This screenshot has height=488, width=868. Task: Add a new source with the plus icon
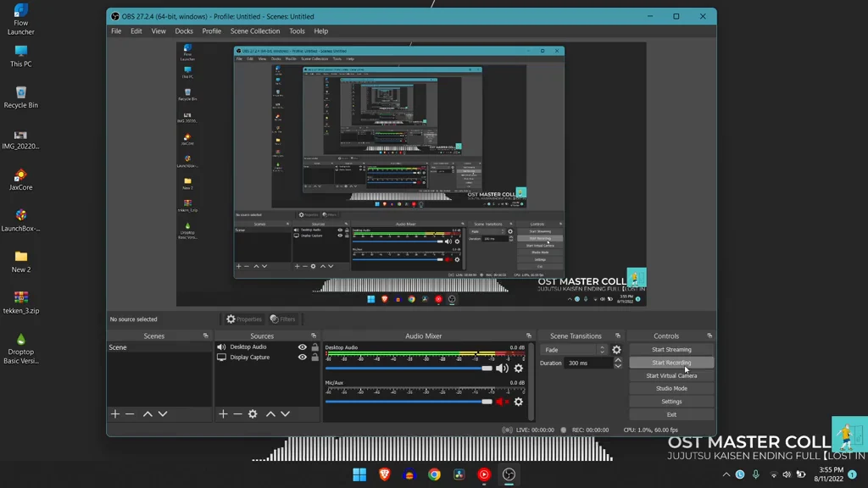pos(223,414)
